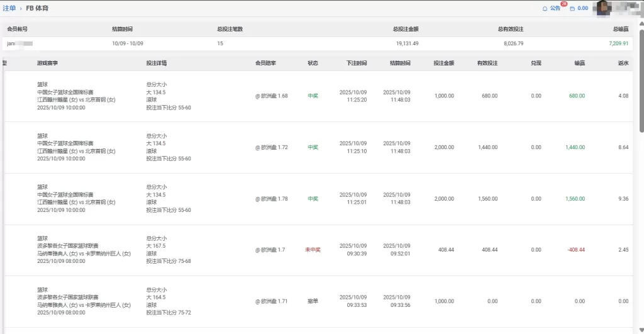
Task: Click the notification bell icon
Action: pos(545,8)
